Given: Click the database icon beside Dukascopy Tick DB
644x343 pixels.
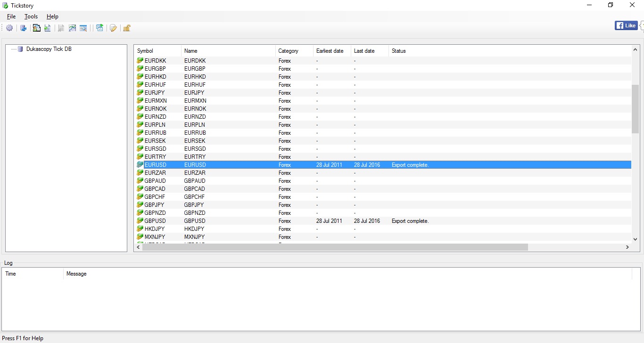Looking at the screenshot, I should [20, 49].
